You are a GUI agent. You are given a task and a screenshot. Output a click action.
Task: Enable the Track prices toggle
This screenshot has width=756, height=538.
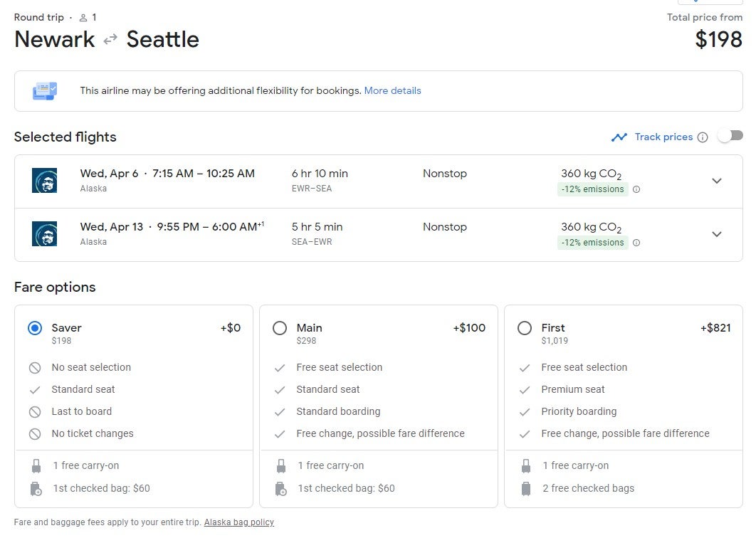[730, 136]
